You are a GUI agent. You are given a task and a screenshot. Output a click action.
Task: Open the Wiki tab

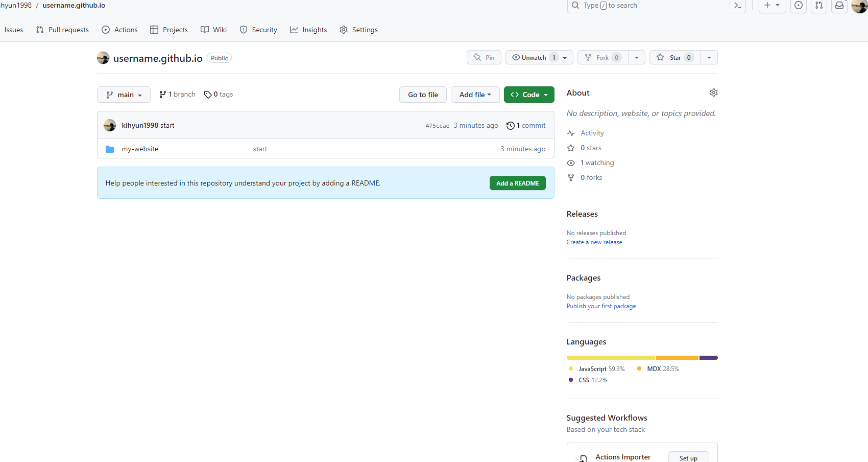click(x=213, y=30)
